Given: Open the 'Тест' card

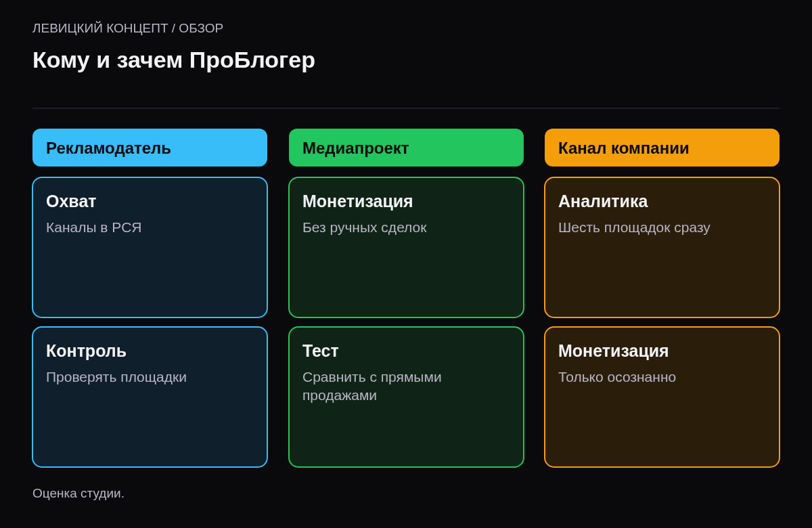Looking at the screenshot, I should click(406, 397).
